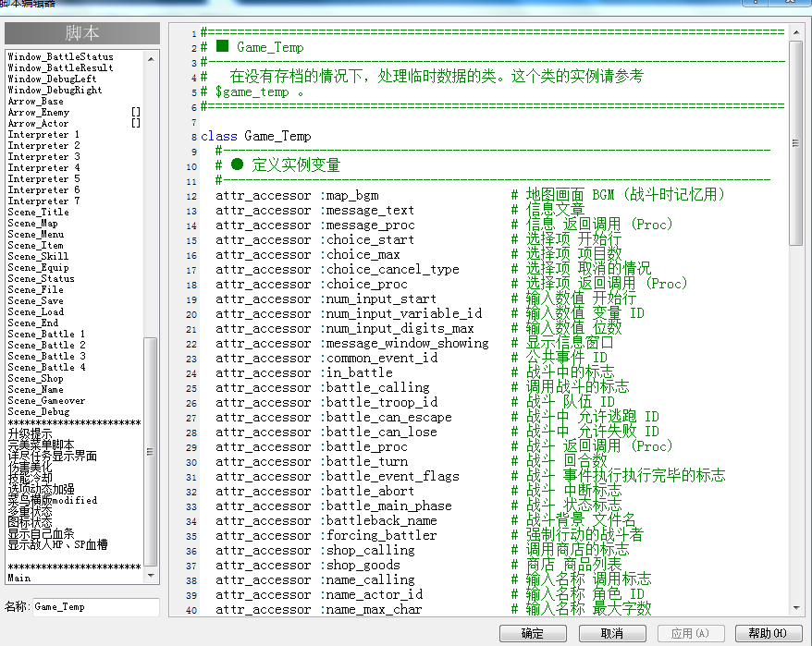
Task: Open the Main script entry
Action: [x=19, y=578]
